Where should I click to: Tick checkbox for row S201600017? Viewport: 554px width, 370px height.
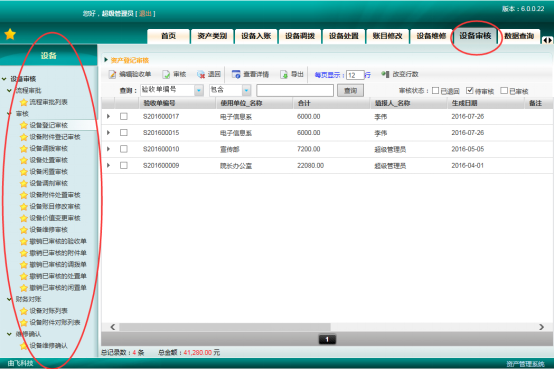(124, 116)
